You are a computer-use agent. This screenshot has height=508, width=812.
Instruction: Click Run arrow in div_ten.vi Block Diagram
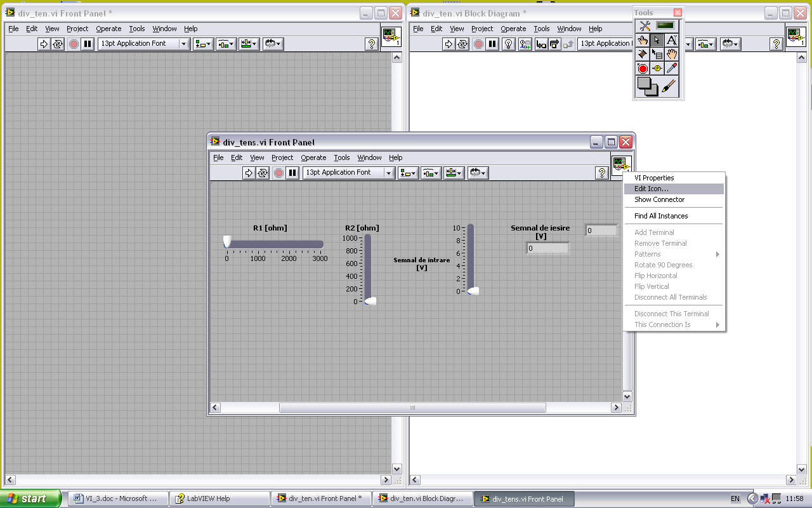(449, 44)
